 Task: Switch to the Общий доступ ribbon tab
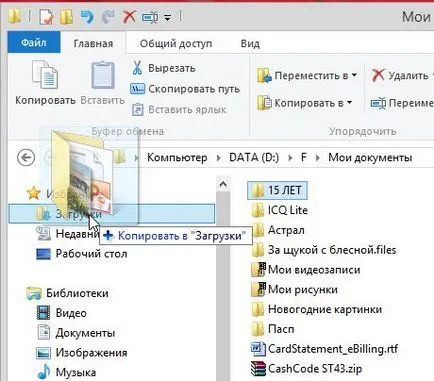[176, 43]
